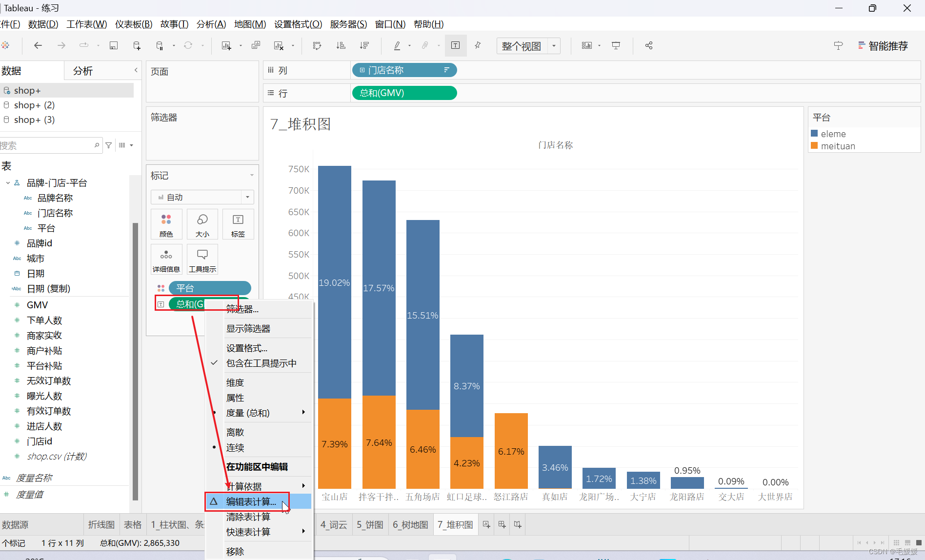Select the GMV measure field
The image size is (925, 560).
(38, 305)
